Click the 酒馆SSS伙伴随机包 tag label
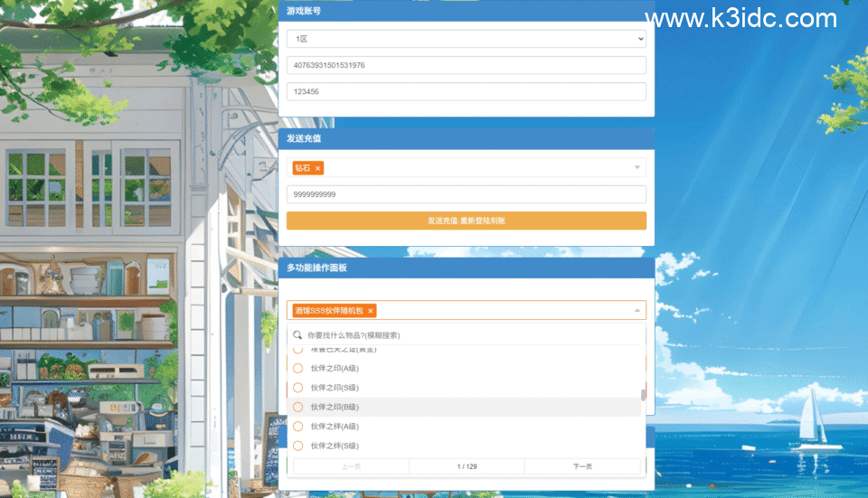Viewport: 868px width, 498px height. (x=329, y=311)
